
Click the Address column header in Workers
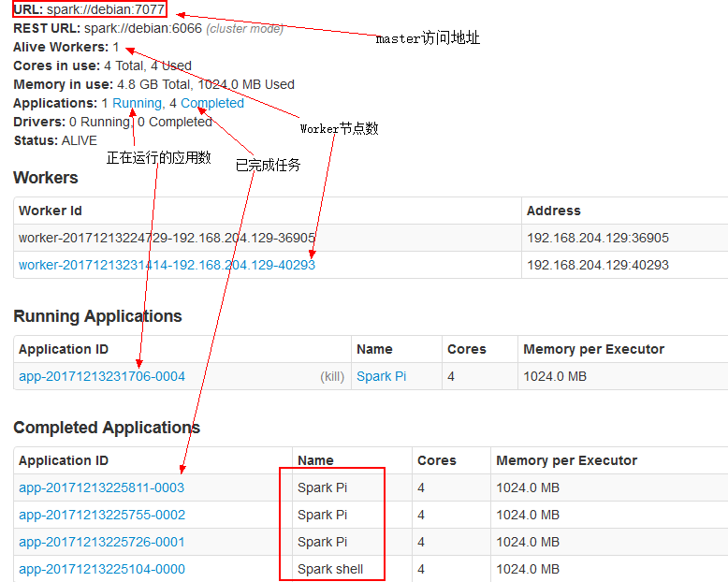553,211
